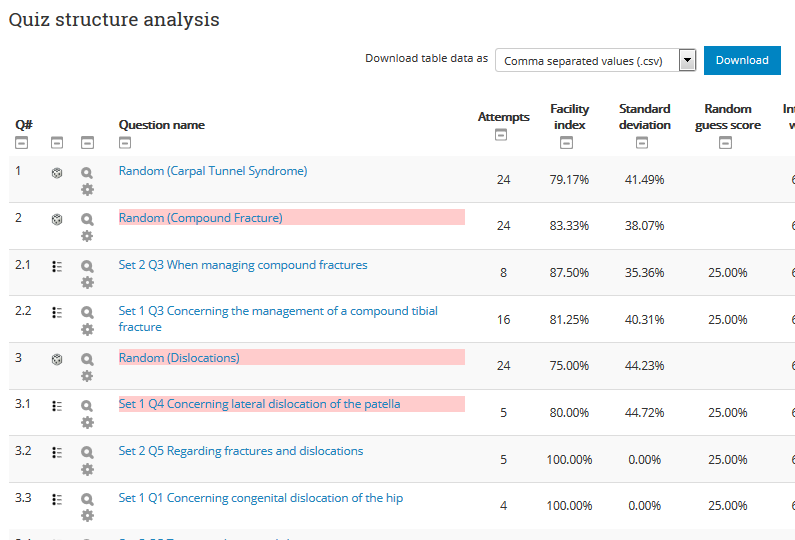This screenshot has height=540, width=795.
Task: Click the 41.49% standard deviation value
Action: [644, 179]
